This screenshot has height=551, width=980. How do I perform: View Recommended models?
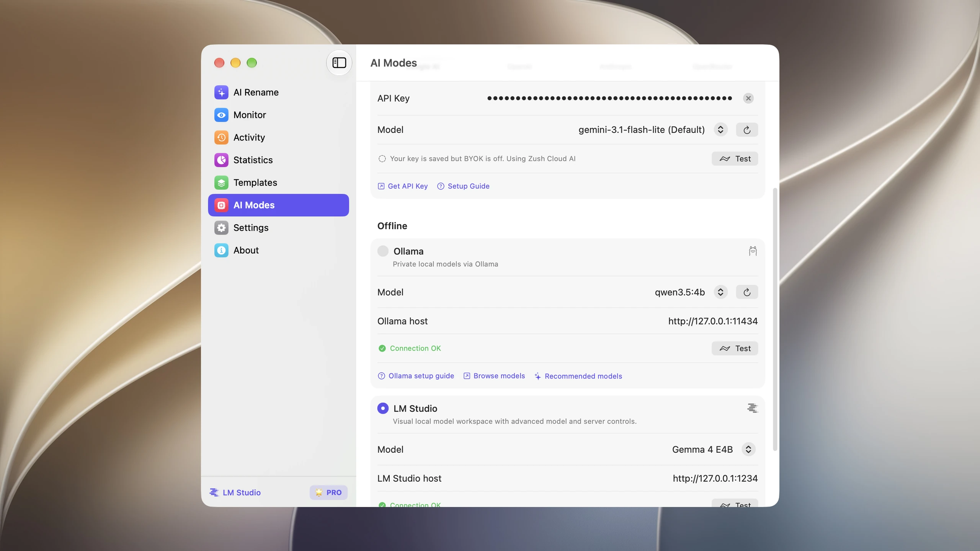tap(578, 376)
